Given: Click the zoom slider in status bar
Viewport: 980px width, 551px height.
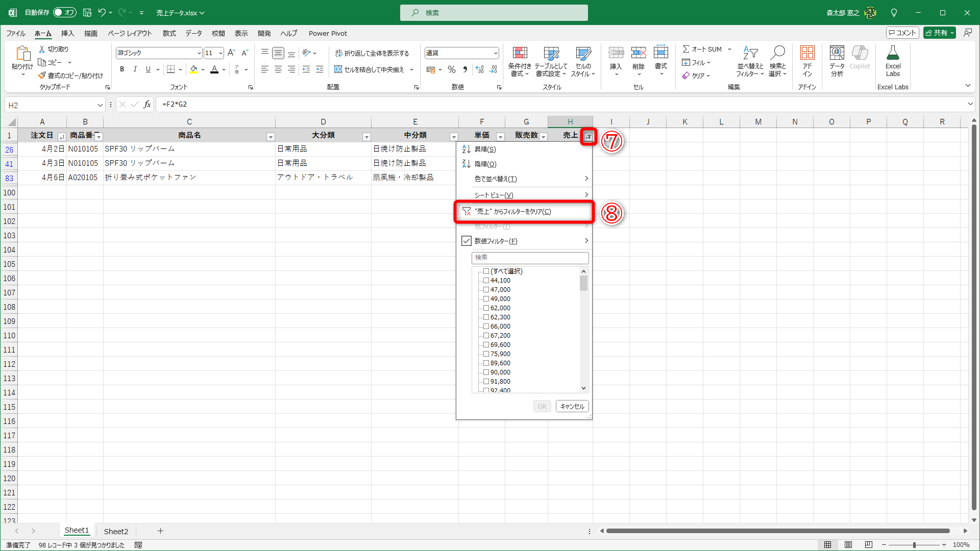Looking at the screenshot, I should coord(914,545).
